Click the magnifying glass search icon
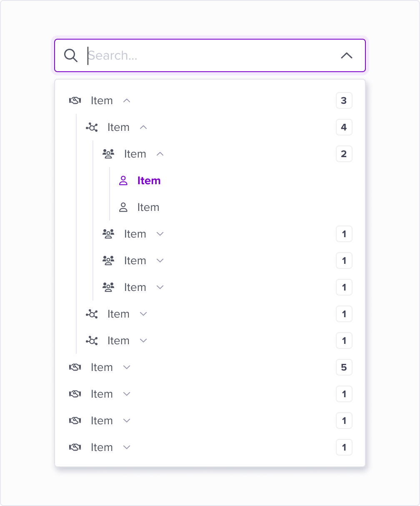 [71, 55]
